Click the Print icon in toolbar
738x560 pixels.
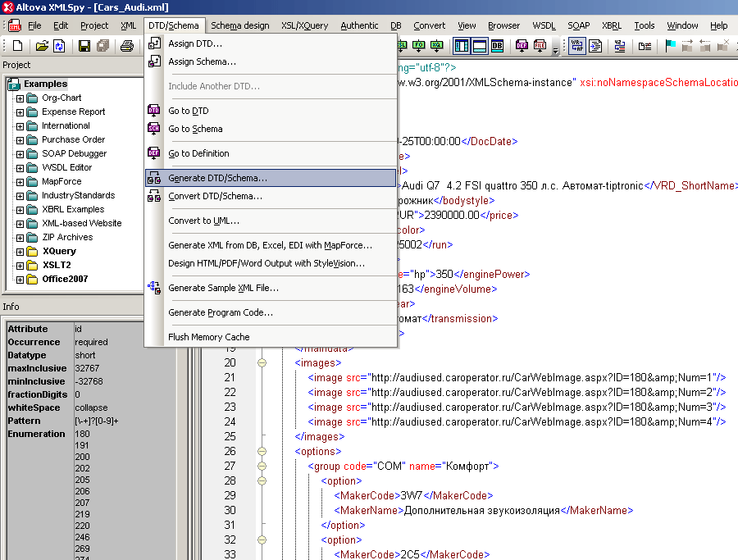(x=126, y=46)
